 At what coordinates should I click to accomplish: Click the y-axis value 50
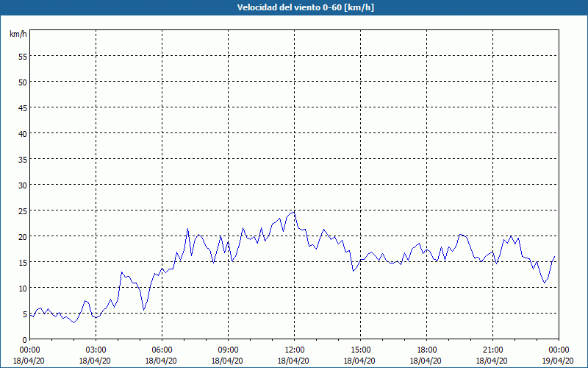click(x=23, y=82)
